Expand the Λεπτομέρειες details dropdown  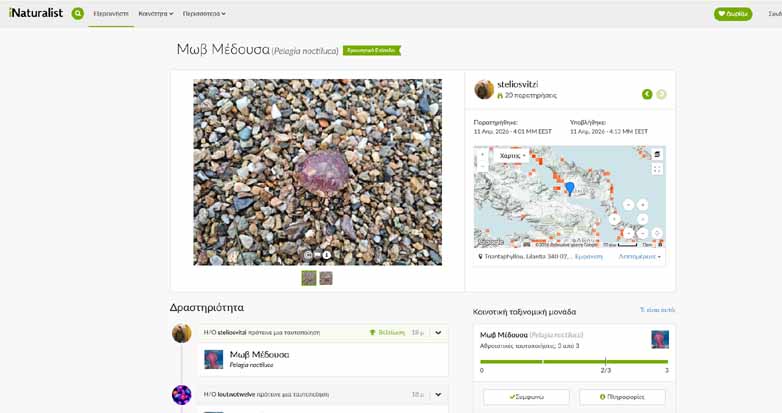639,257
